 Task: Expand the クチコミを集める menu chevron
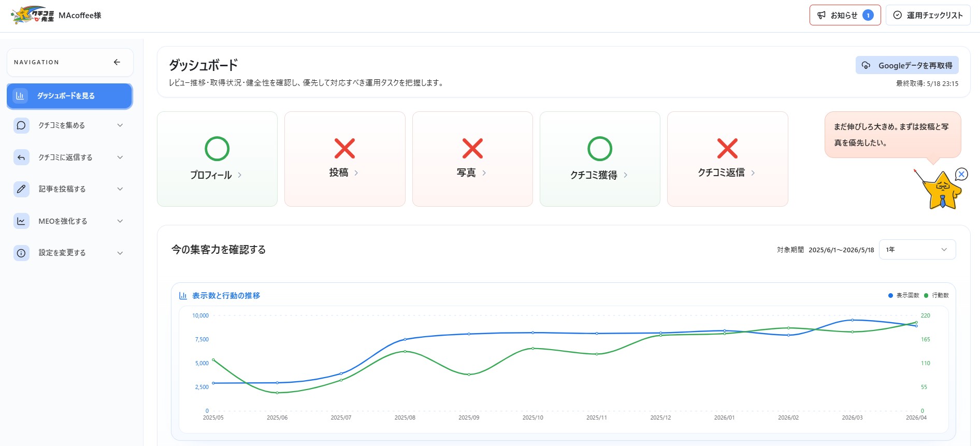pos(120,125)
